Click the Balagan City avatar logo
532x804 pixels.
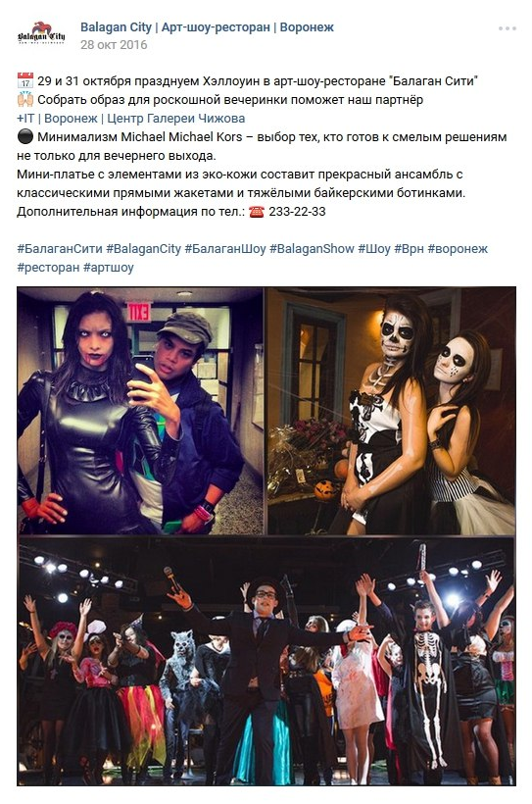(41, 34)
